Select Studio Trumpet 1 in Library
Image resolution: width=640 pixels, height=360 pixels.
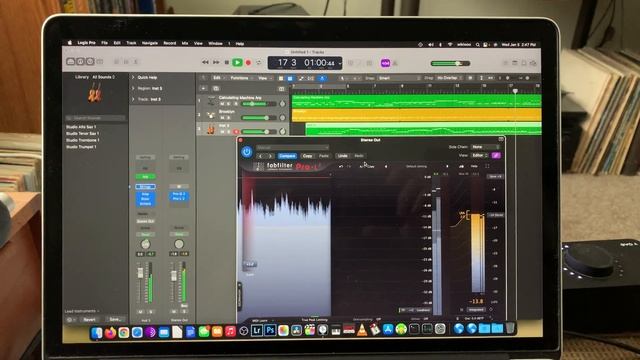point(81,147)
